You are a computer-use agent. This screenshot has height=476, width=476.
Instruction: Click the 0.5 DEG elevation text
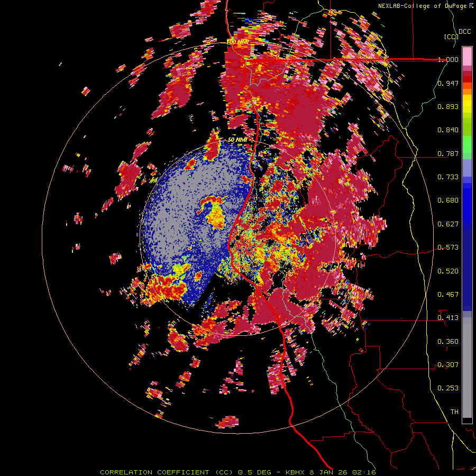[x=254, y=472]
